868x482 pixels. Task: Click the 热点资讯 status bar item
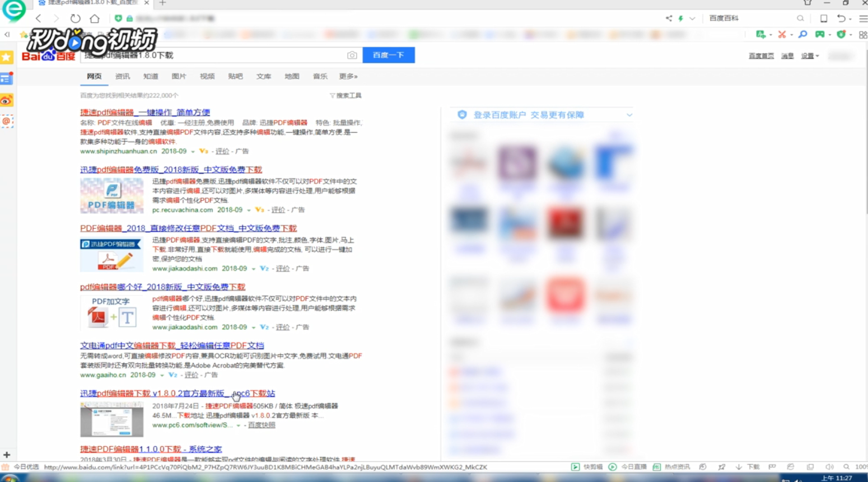click(x=671, y=467)
